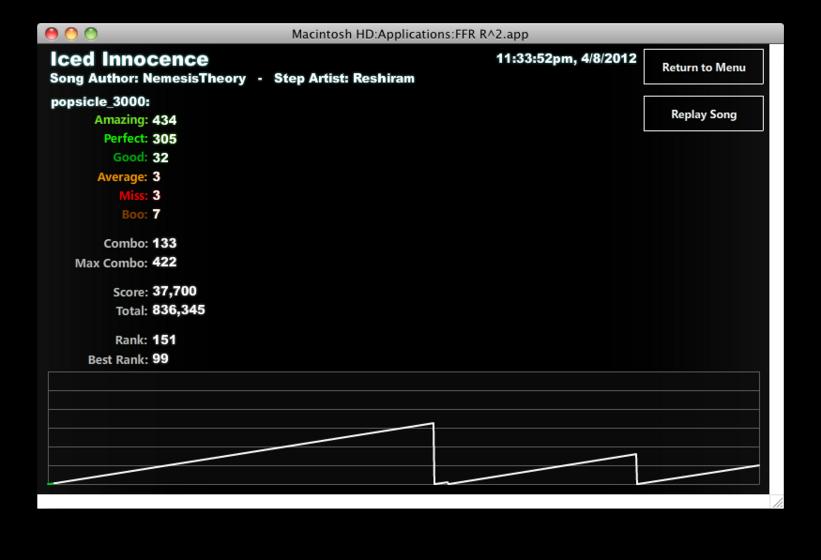This screenshot has height=560, width=821.
Task: Select the window title bar text
Action: pyautogui.click(x=410, y=34)
